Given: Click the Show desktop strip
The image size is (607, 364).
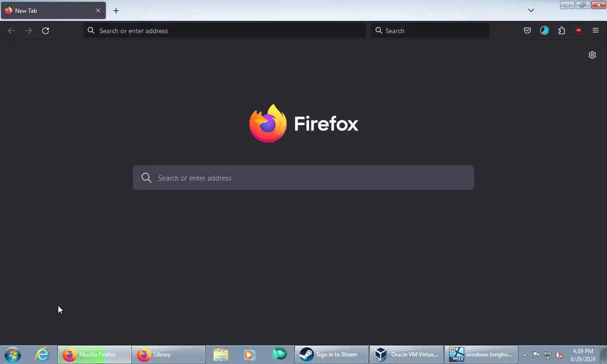Looking at the screenshot, I should point(603,355).
